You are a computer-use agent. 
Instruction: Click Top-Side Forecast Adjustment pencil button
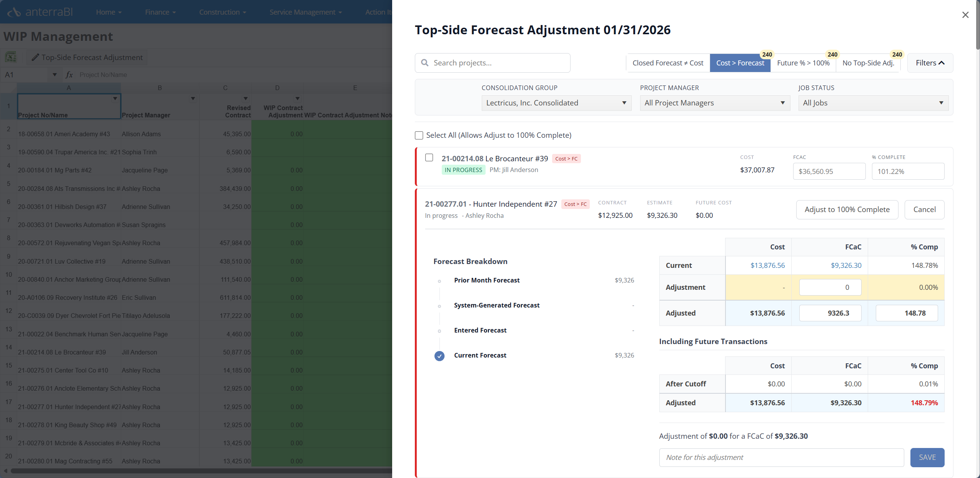pos(87,57)
